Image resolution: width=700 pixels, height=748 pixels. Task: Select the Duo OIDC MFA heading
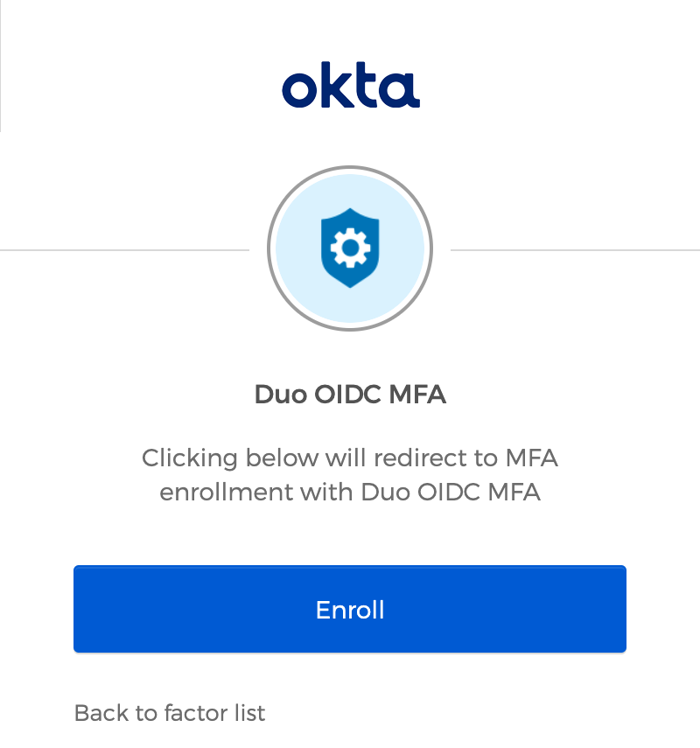tap(350, 395)
